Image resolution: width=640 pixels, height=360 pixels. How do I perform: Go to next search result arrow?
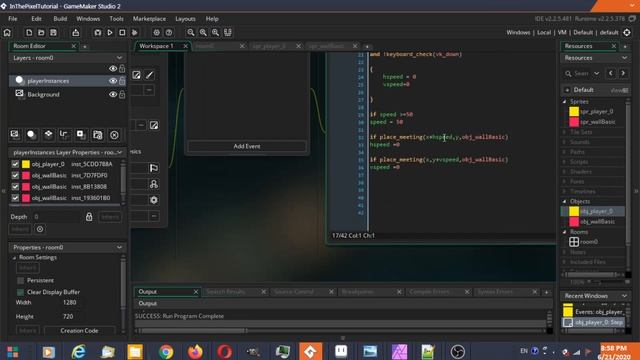[623, 73]
